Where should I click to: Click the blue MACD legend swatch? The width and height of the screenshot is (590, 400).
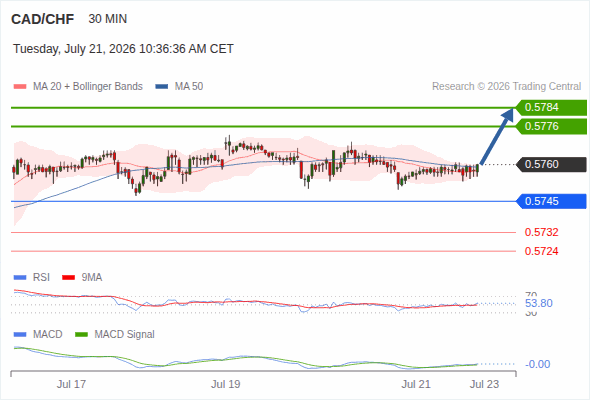click(x=20, y=334)
